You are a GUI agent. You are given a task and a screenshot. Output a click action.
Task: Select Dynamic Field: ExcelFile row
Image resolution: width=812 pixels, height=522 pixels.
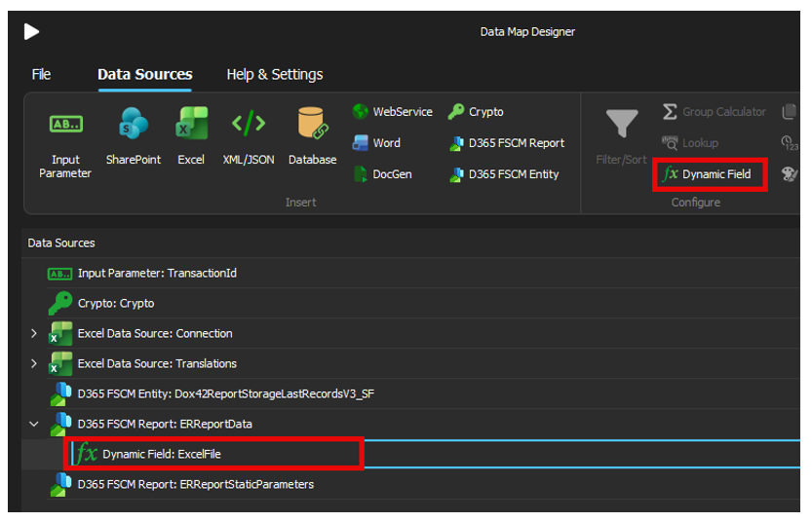pyautogui.click(x=410, y=454)
